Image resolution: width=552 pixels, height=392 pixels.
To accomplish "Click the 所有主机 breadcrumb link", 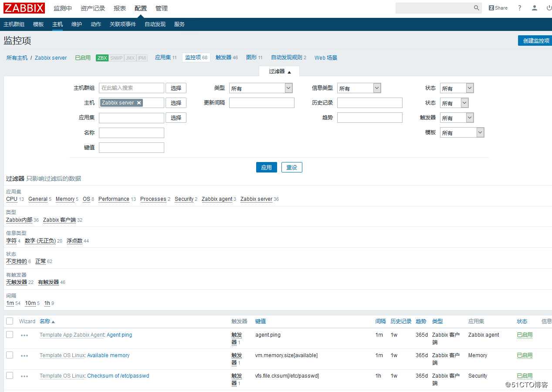I will point(17,57).
